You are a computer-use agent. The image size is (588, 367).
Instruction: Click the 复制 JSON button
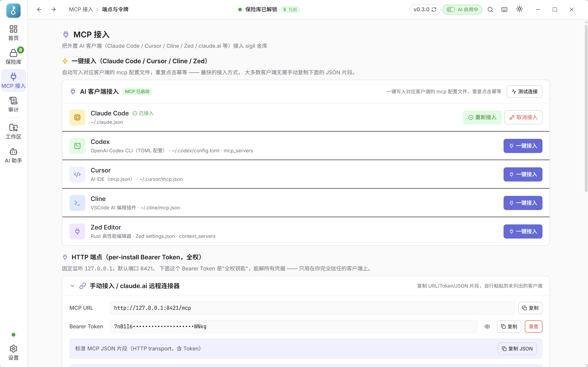(x=517, y=349)
